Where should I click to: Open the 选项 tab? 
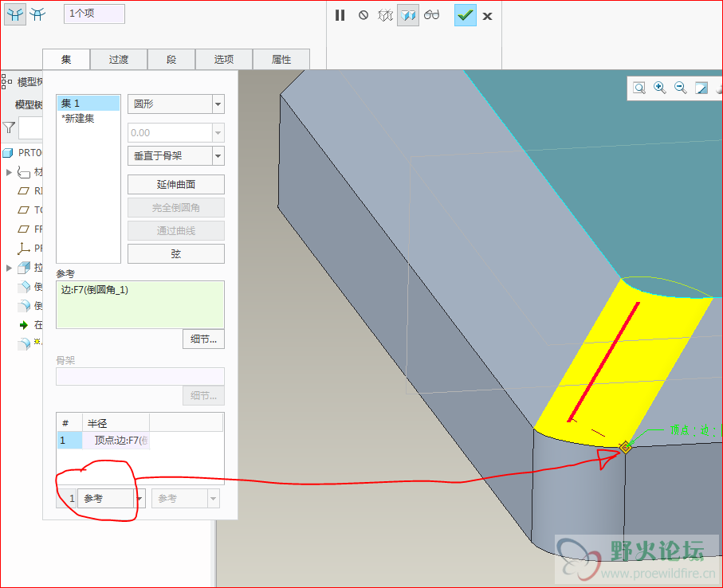click(224, 60)
